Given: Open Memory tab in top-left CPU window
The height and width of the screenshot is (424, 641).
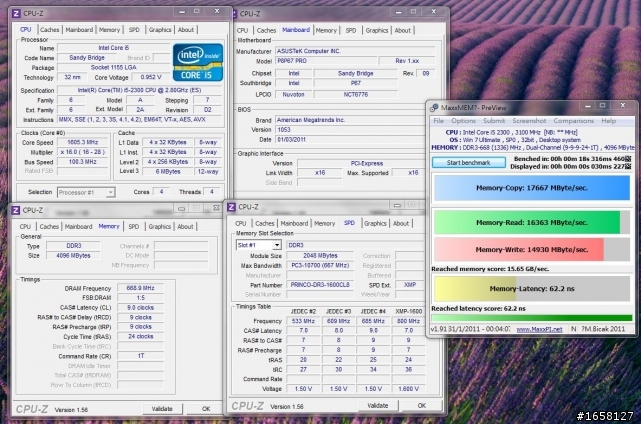Looking at the screenshot, I should pos(110,30).
